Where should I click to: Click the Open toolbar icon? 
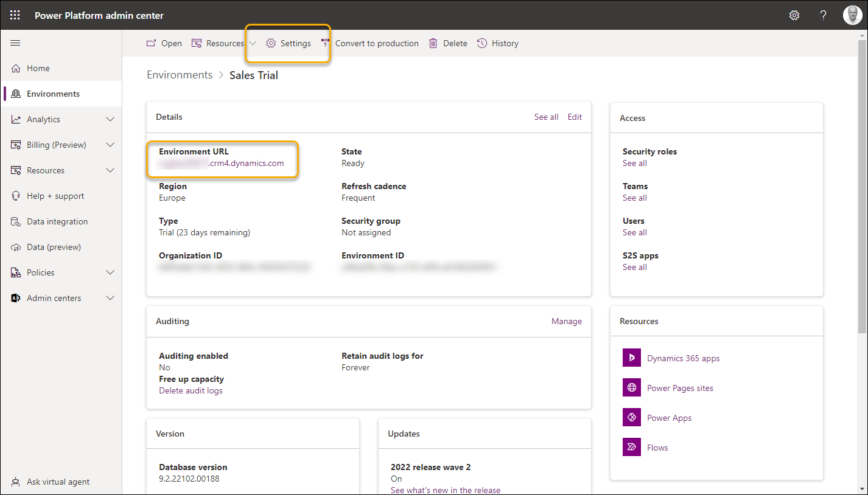tap(152, 43)
